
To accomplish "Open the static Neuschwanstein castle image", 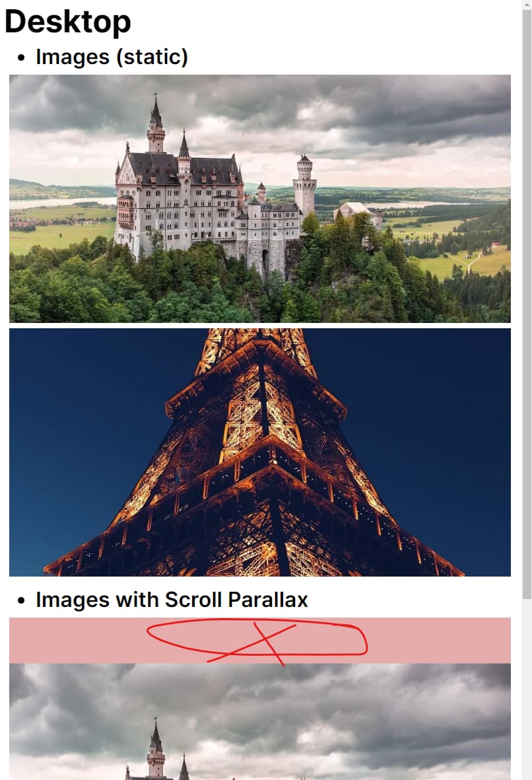I will [x=260, y=199].
